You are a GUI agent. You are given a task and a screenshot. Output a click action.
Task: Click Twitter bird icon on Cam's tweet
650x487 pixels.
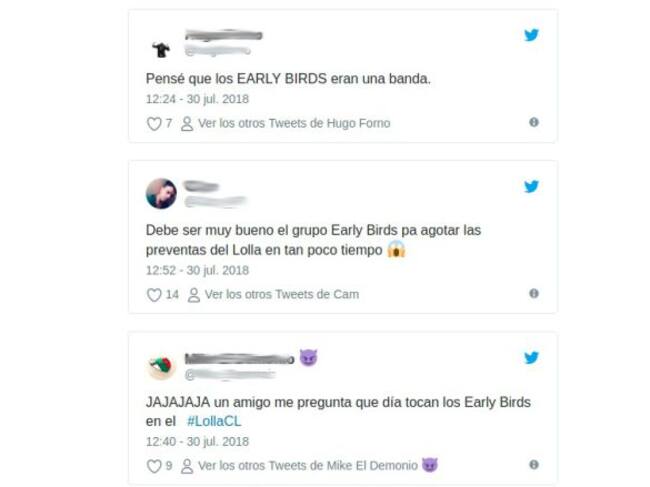(531, 187)
